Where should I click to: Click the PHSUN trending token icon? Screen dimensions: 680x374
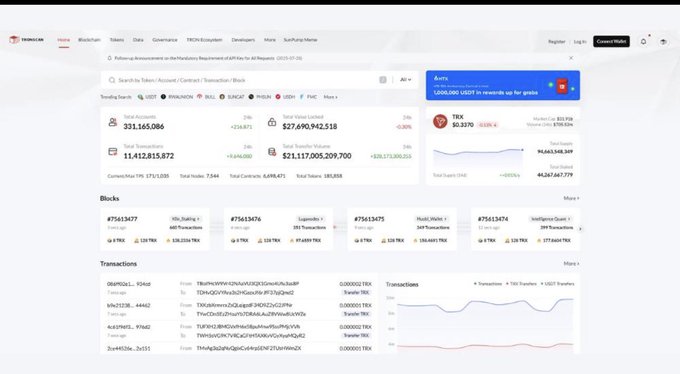[251, 97]
